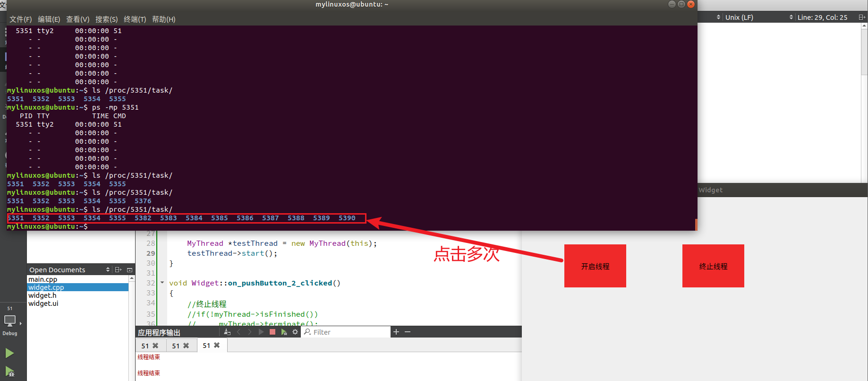The image size is (868, 381).
Task: Close the terminal window
Action: [x=691, y=4]
